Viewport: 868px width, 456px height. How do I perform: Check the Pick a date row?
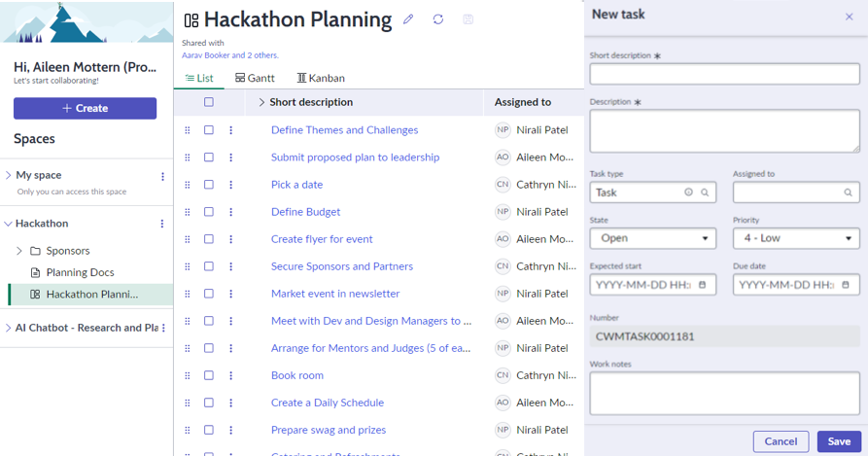[209, 185]
